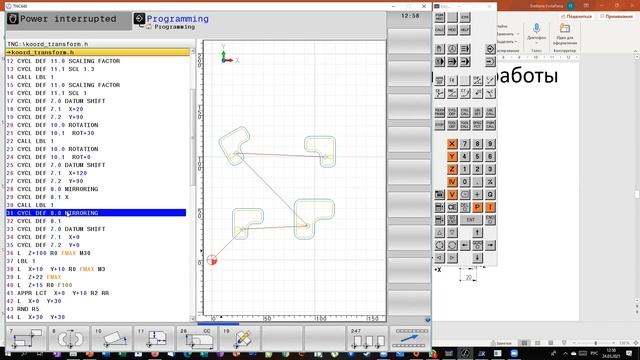Viewport: 640px width, 360px height.
Task: Click the TOUCH PROBE key
Action: pos(439,112)
